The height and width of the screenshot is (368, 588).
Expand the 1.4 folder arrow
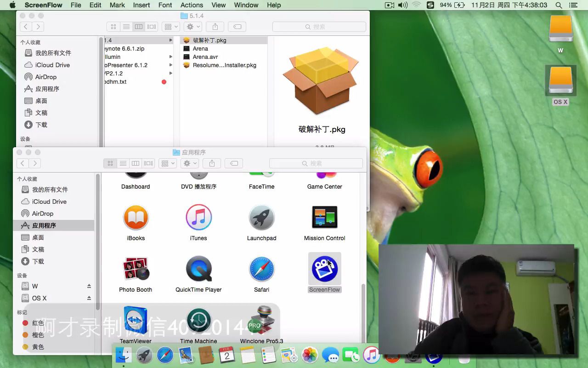(x=170, y=40)
